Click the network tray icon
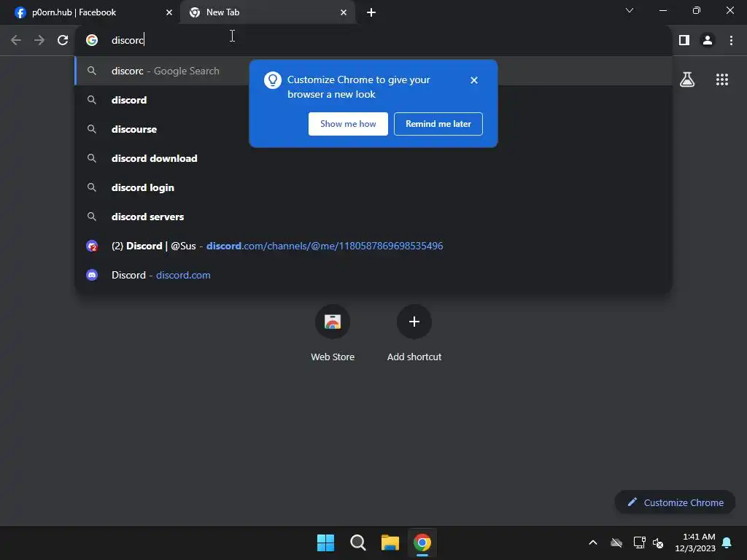This screenshot has width=747, height=560. click(639, 542)
